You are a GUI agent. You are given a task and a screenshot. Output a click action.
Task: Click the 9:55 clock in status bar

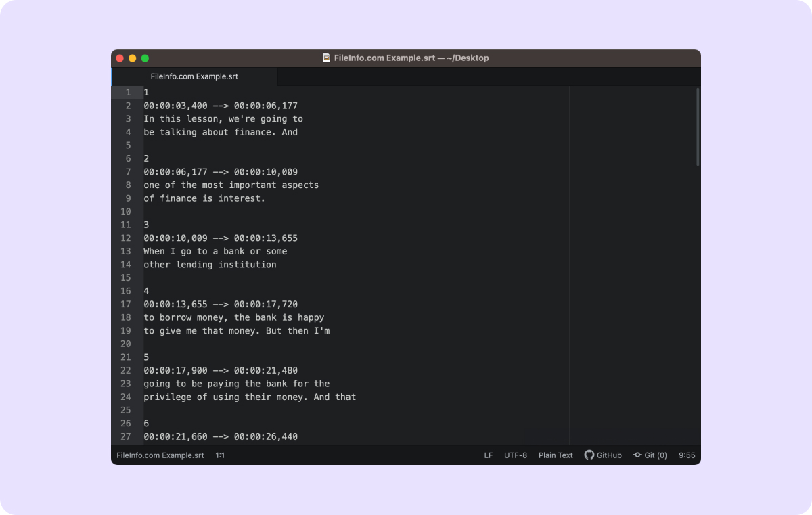click(687, 455)
